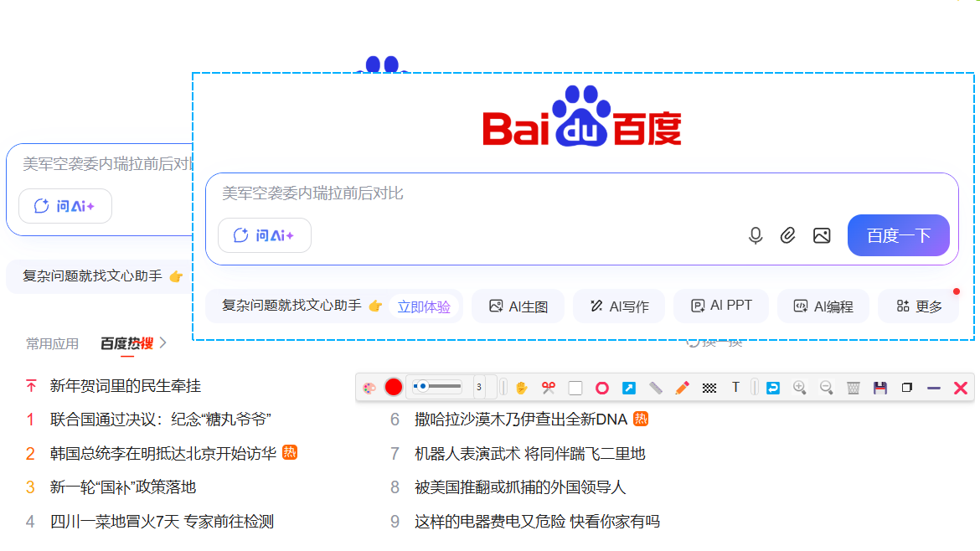Click the paperclip attachment icon
The image size is (980, 551).
pos(787,235)
